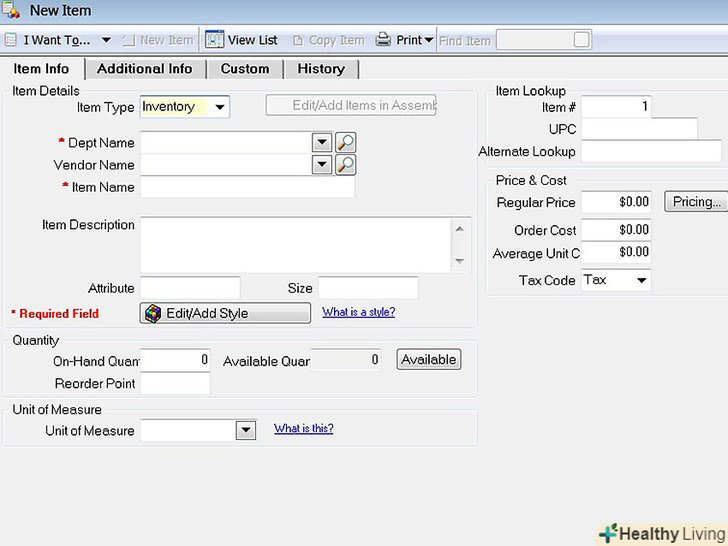The width and height of the screenshot is (728, 546).
Task: Click the Size input field
Action: (x=368, y=288)
